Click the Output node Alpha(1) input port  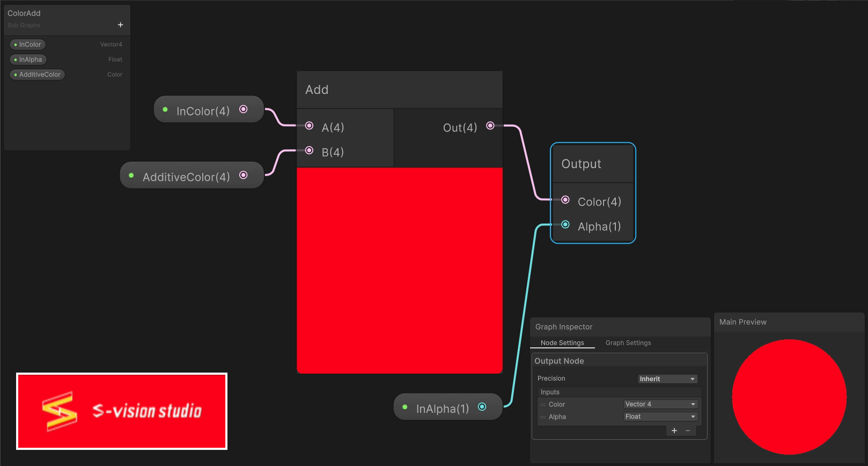[x=565, y=224]
